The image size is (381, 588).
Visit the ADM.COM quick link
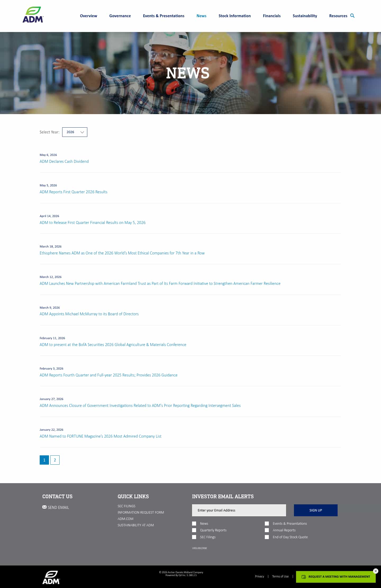tap(125, 519)
